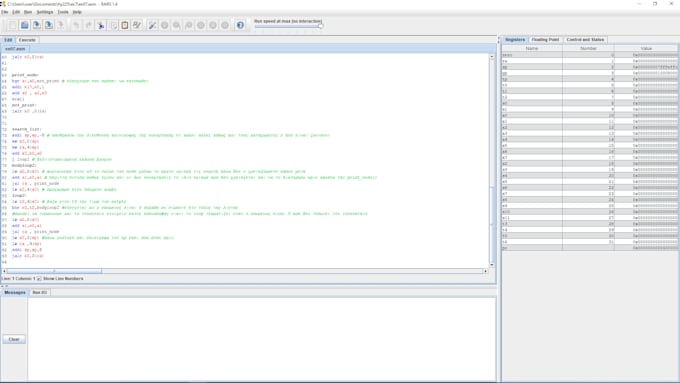This screenshot has width=680, height=383.
Task: Click the Reset toolbar icon
Action: click(225, 25)
